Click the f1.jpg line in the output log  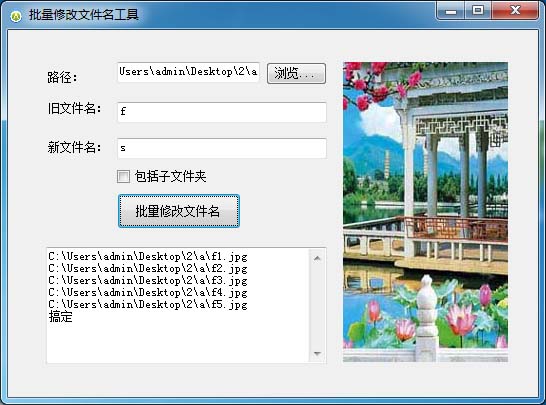click(148, 257)
